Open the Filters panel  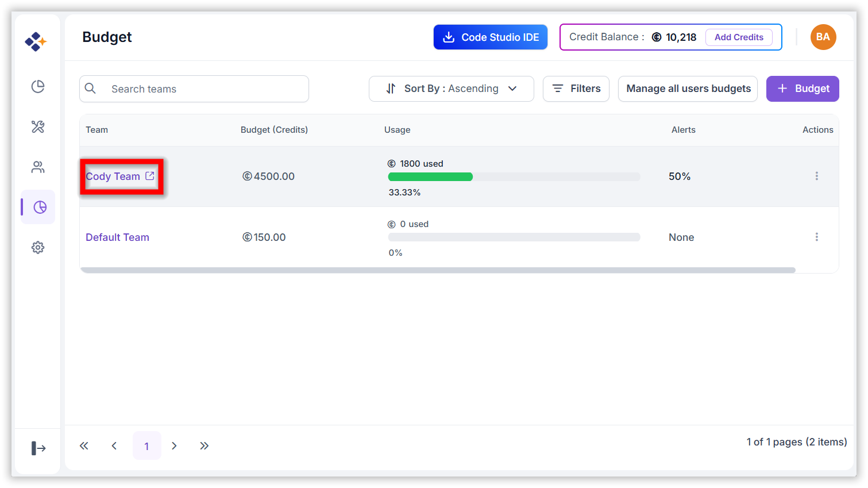point(576,89)
